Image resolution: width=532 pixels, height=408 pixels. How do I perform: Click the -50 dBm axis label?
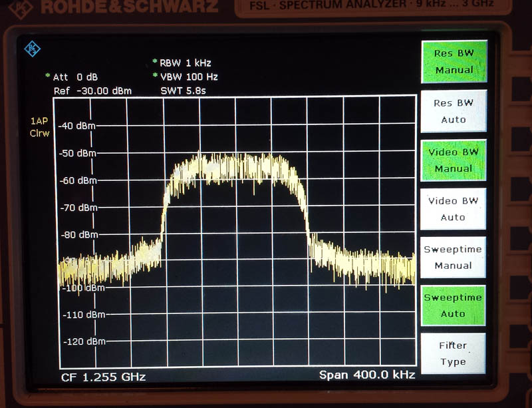pyautogui.click(x=78, y=153)
